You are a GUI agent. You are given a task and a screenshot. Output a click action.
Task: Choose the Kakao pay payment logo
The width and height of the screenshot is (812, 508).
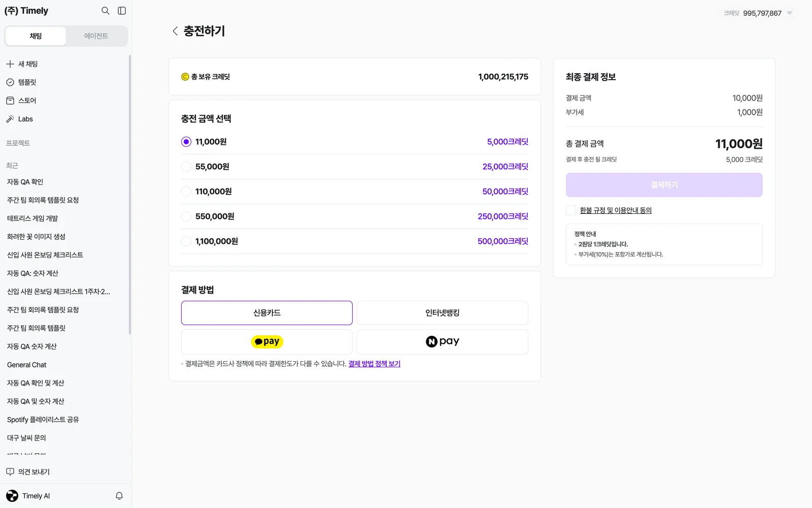[x=267, y=342]
